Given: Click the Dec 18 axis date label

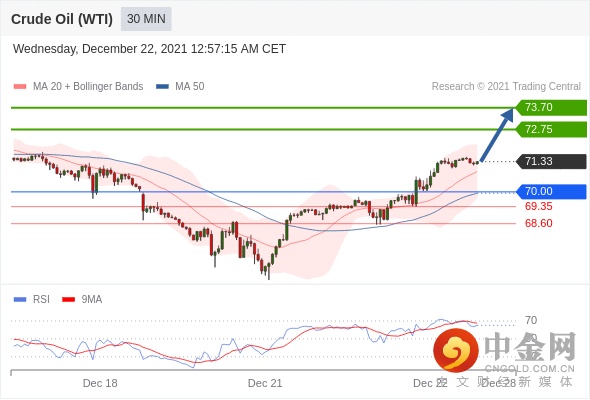Looking at the screenshot, I should click(x=100, y=383).
